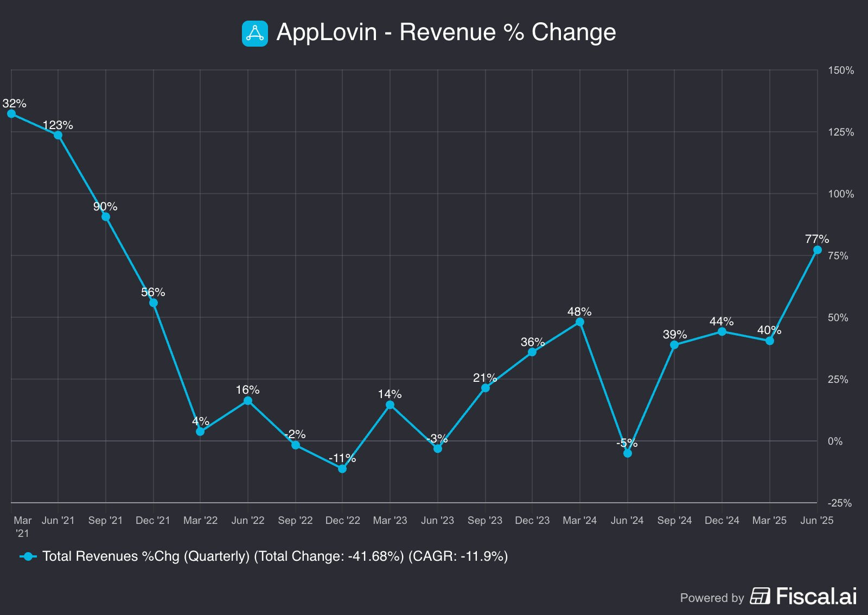Image resolution: width=868 pixels, height=615 pixels.
Task: Select the 44% data point at Dec '24
Action: tap(722, 331)
